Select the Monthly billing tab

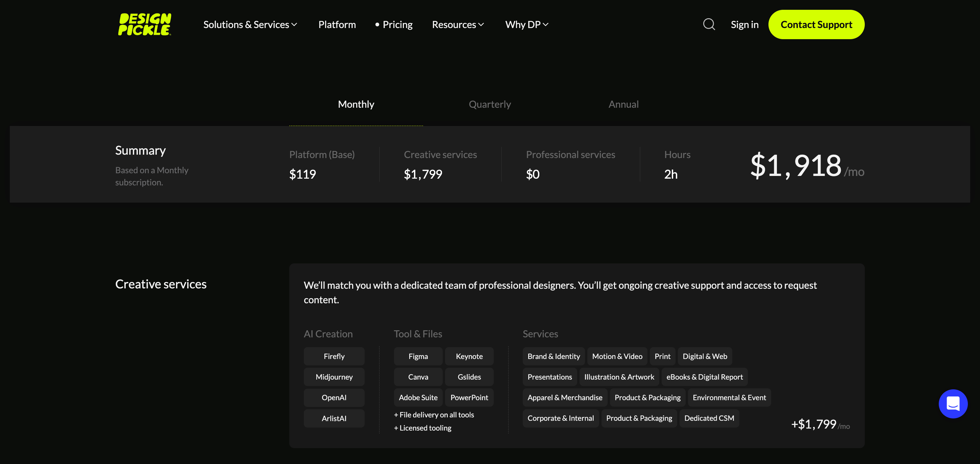point(356,104)
